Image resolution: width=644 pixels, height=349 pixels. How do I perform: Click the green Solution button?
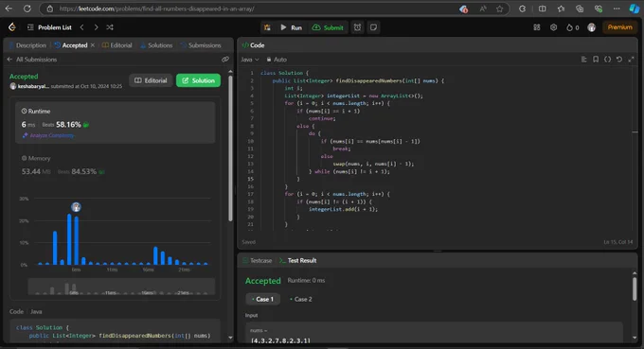point(198,80)
